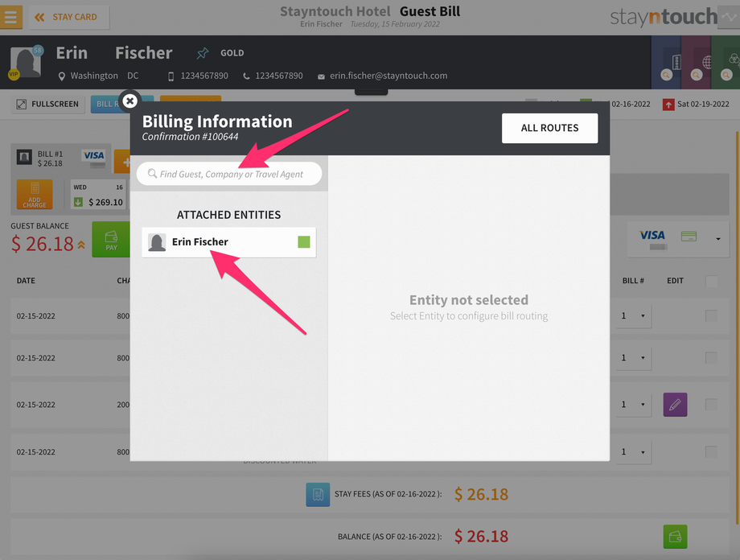
Task: Click the GOLD membership label
Action: (232, 53)
